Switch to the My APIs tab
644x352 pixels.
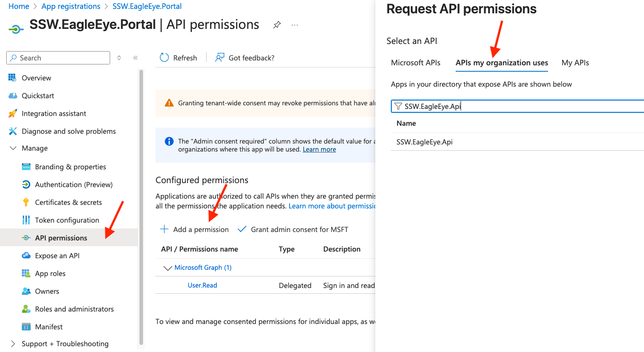[575, 63]
